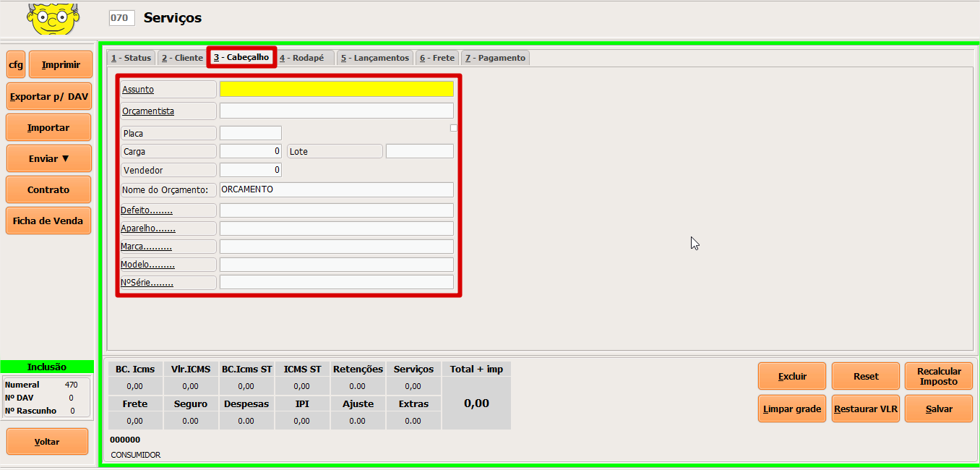Select the 4 - Rodapé tab

tap(305, 58)
